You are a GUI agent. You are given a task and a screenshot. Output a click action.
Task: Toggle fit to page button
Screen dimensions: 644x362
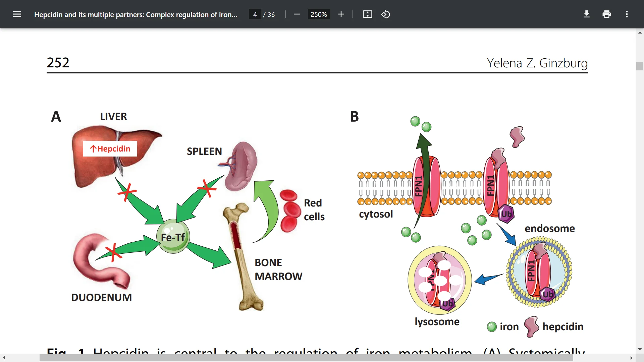(x=368, y=14)
